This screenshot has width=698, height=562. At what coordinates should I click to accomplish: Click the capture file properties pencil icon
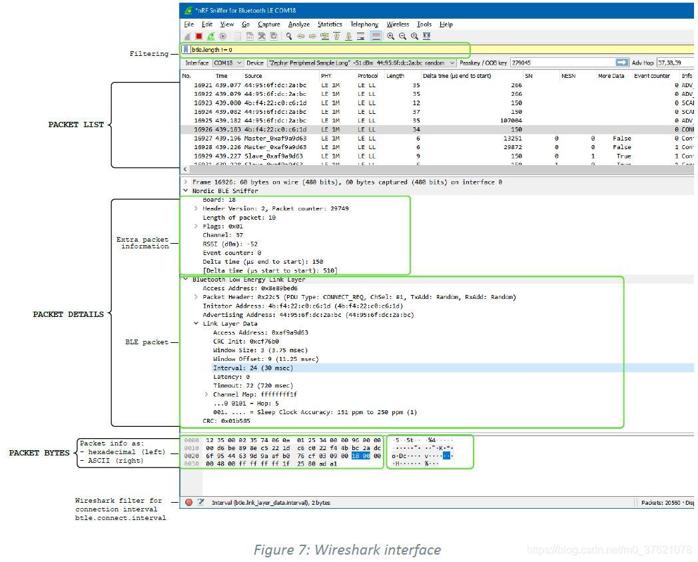[201, 502]
